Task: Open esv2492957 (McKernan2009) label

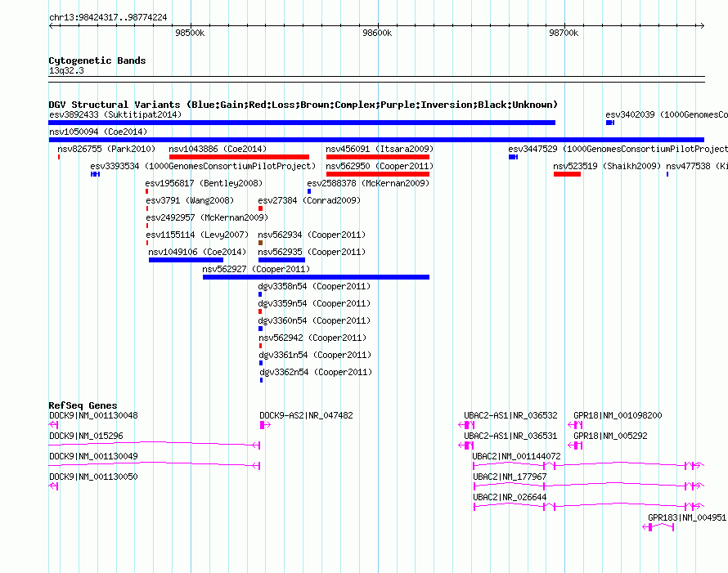Action: (207, 217)
